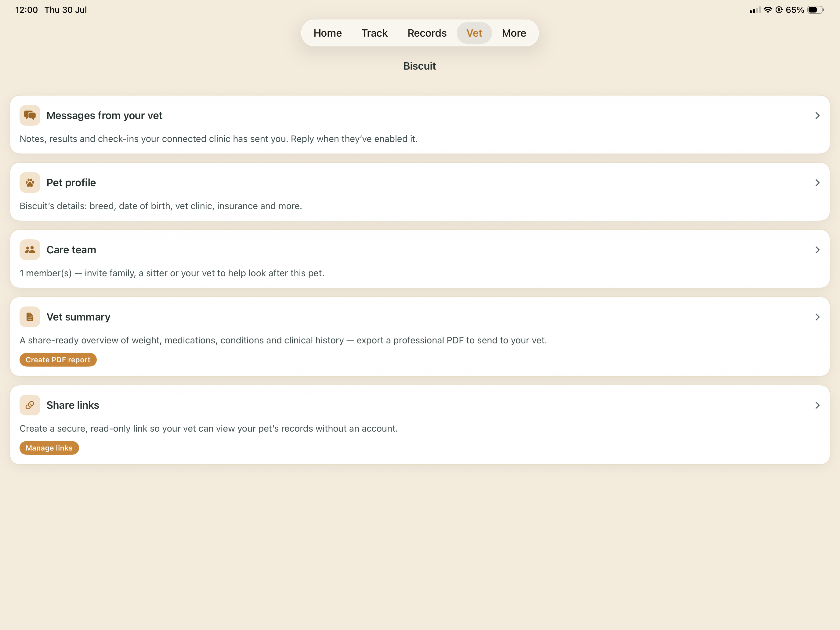Open the More tab
The height and width of the screenshot is (630, 840).
tap(514, 33)
